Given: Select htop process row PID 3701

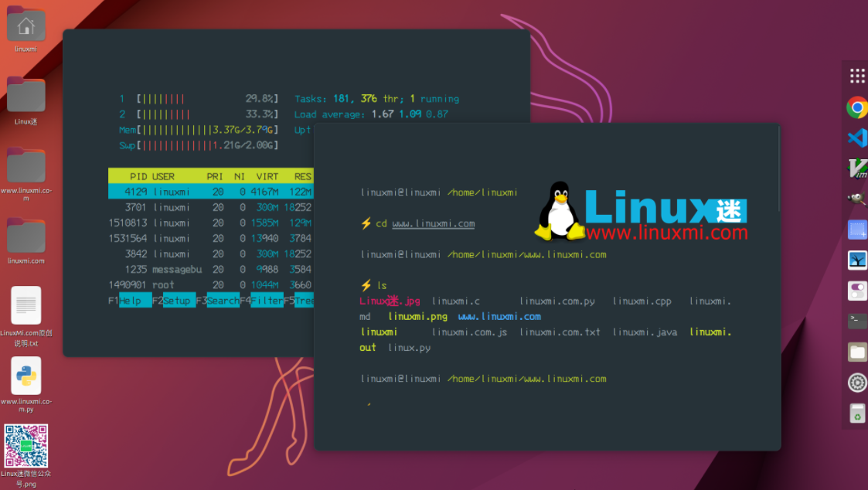Looking at the screenshot, I should tap(211, 207).
